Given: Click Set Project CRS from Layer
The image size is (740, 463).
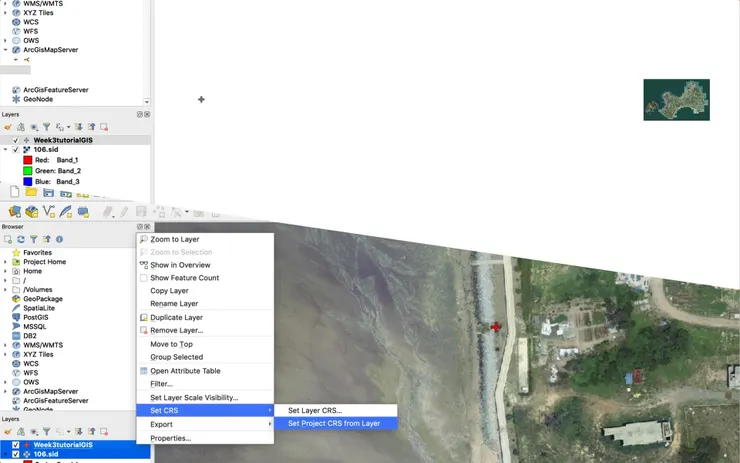Looking at the screenshot, I should pos(336,423).
